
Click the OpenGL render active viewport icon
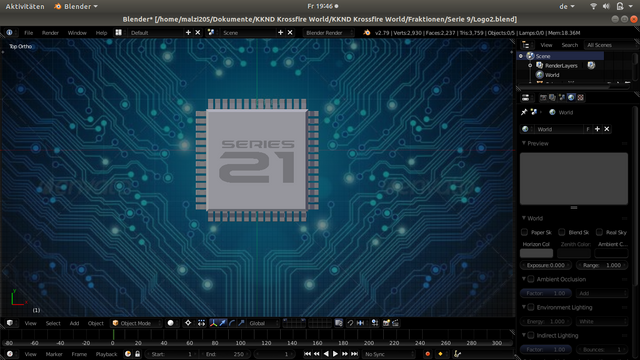[x=386, y=323]
